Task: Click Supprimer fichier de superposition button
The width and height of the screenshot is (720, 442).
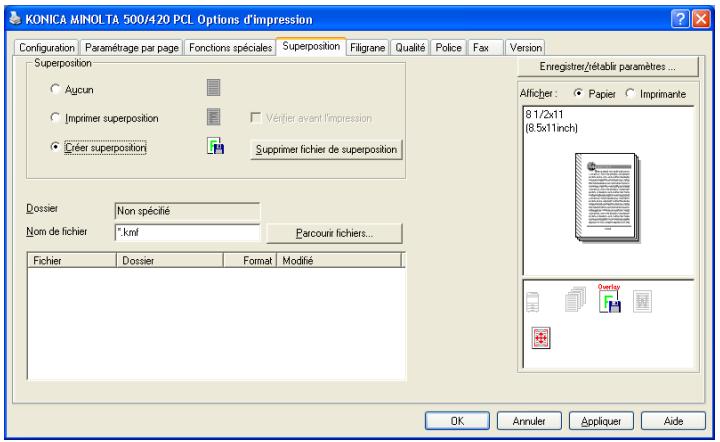Action: point(326,150)
